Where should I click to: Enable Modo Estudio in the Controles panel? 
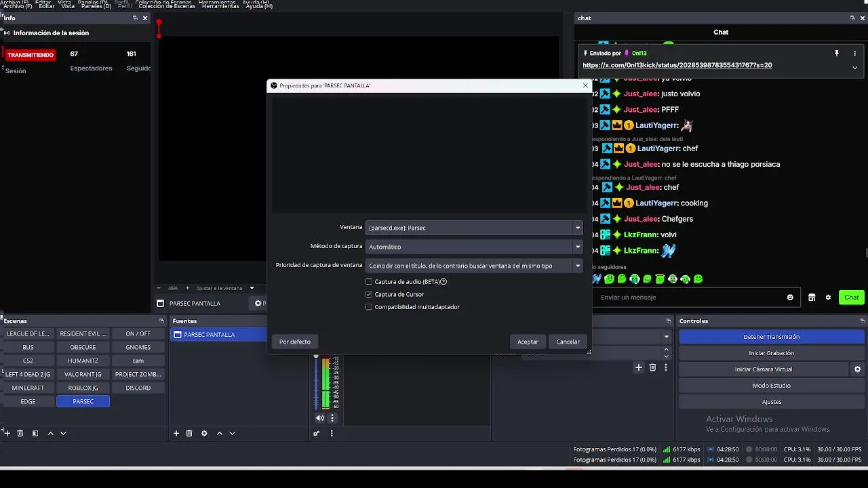click(x=771, y=386)
